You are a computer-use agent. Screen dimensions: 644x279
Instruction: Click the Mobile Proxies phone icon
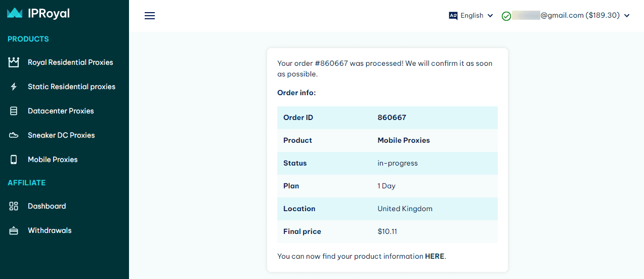pyautogui.click(x=14, y=160)
